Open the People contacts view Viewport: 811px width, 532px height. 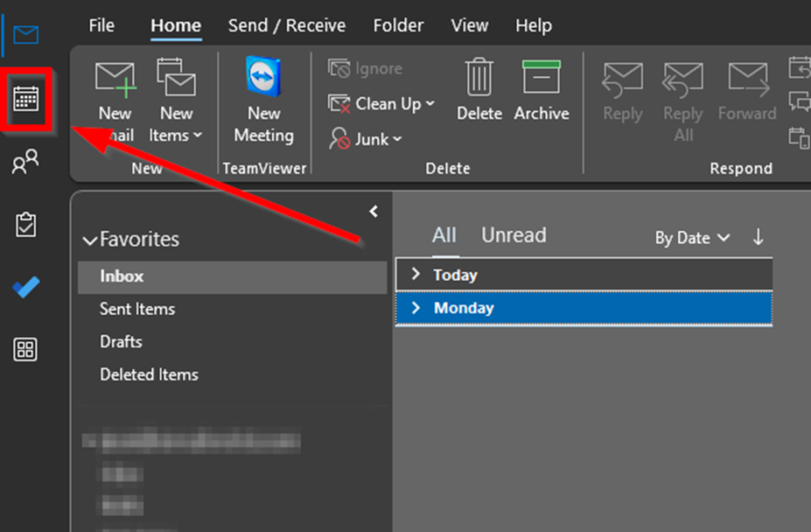25,162
